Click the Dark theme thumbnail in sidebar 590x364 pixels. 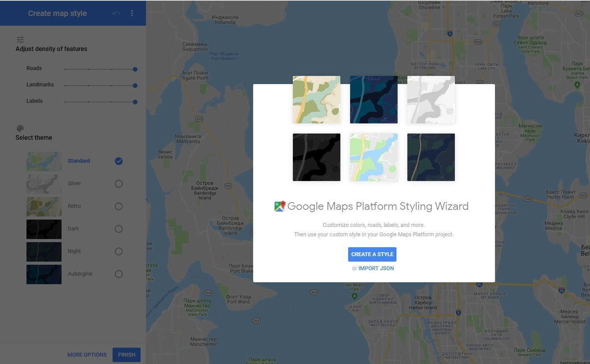point(44,229)
